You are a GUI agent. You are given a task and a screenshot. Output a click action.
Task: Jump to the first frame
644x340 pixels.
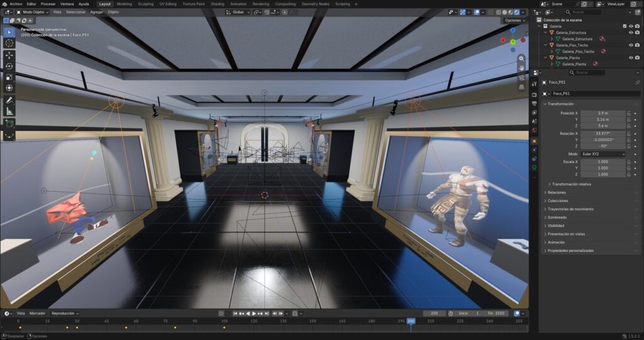(235, 314)
